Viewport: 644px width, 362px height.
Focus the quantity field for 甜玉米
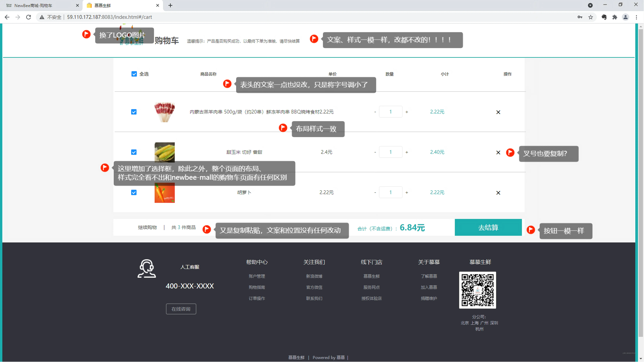[391, 152]
